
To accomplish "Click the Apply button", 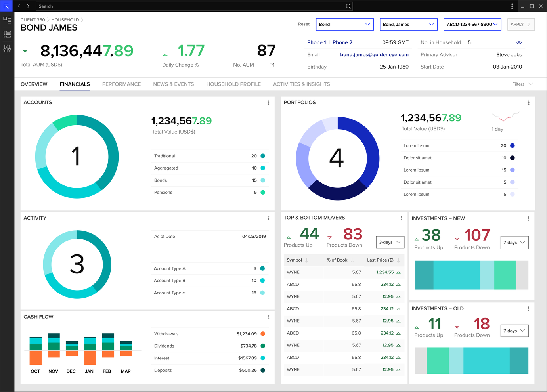I will [x=521, y=24].
